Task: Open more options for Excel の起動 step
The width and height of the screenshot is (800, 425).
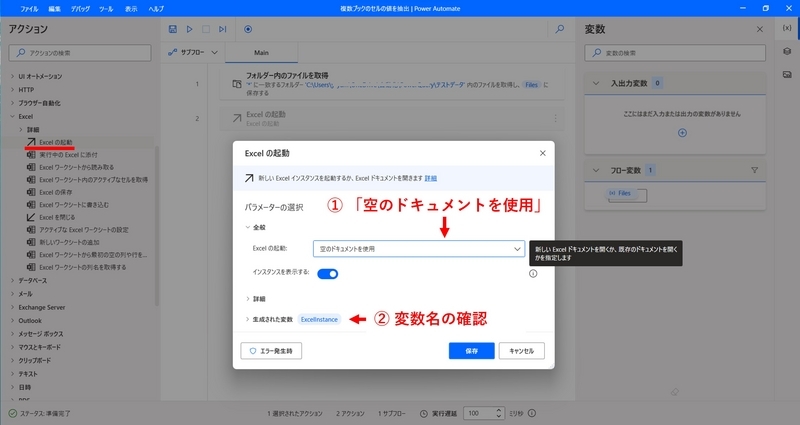Action: coord(555,118)
